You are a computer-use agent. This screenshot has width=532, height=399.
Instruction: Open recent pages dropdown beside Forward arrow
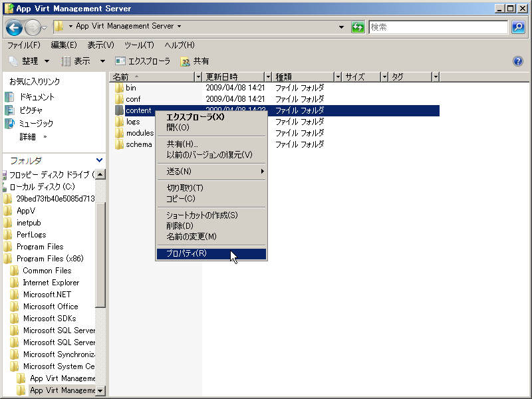tap(44, 28)
